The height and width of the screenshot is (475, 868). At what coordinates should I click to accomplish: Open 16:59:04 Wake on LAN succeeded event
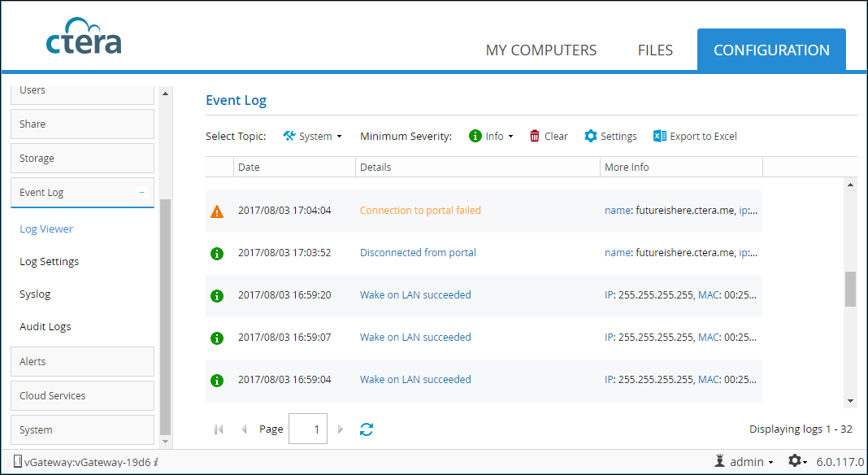415,379
